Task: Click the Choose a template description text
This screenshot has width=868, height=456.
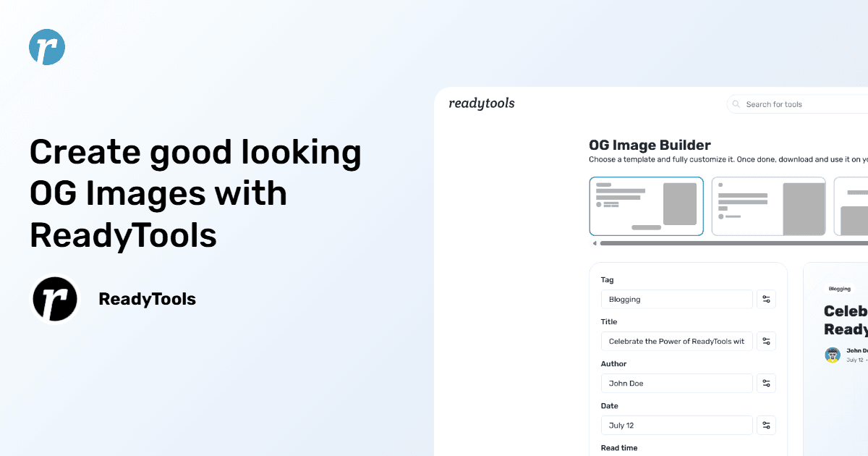Action: pos(728,159)
